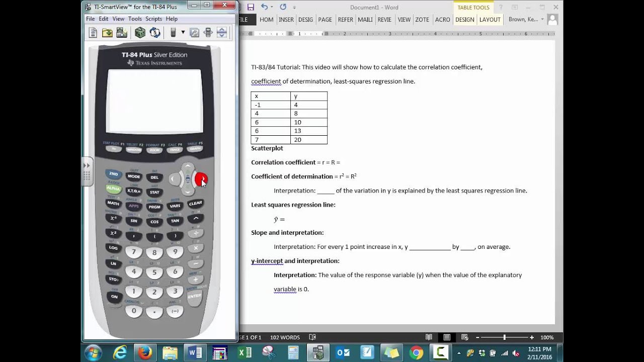Click the Undo icon in Word
644x362 pixels.
[264, 7]
